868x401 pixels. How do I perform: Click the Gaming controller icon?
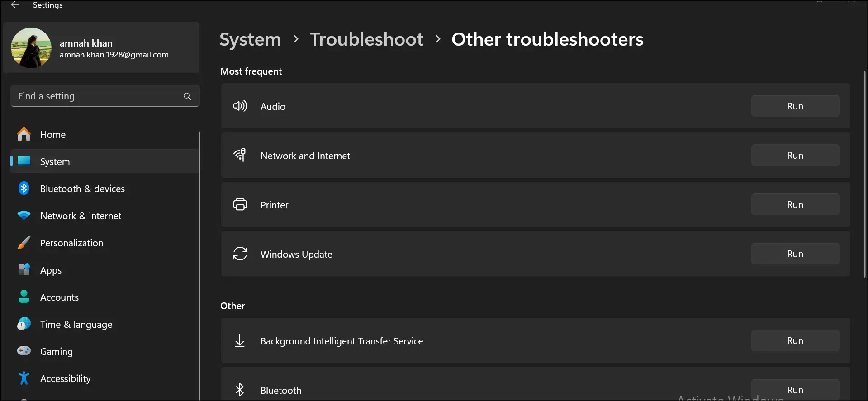24,351
